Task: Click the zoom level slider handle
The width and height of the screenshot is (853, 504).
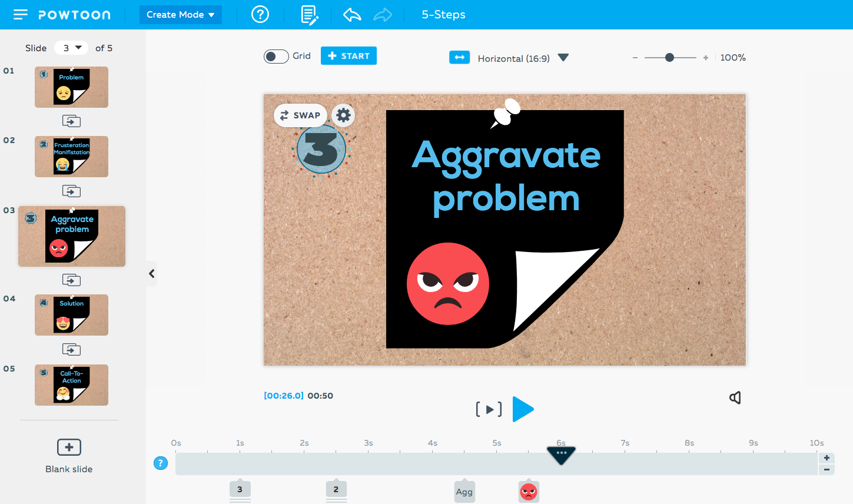Action: pos(669,58)
